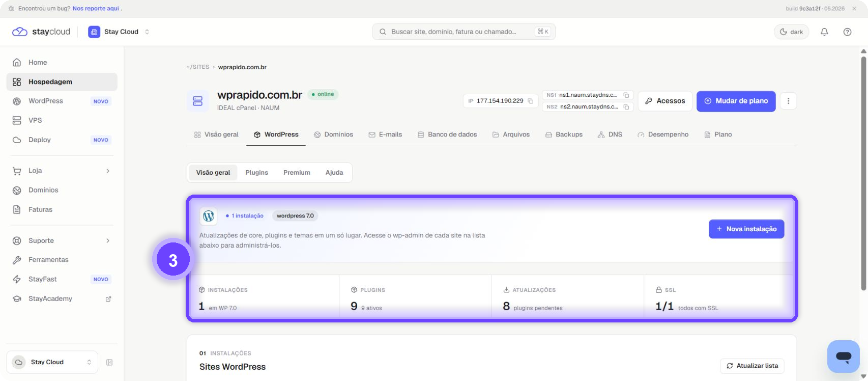Collapse the sidebar panel icon

[x=109, y=362]
